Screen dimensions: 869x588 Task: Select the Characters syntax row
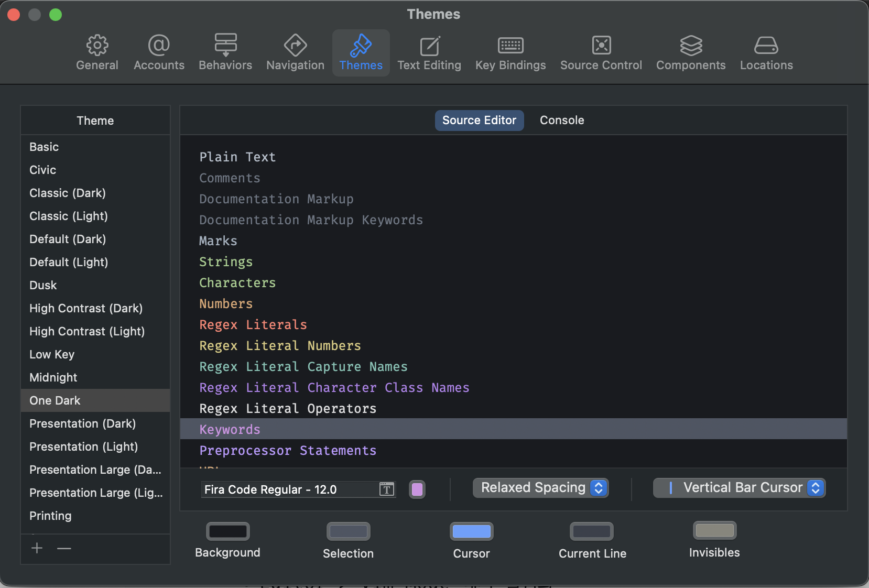(514, 282)
